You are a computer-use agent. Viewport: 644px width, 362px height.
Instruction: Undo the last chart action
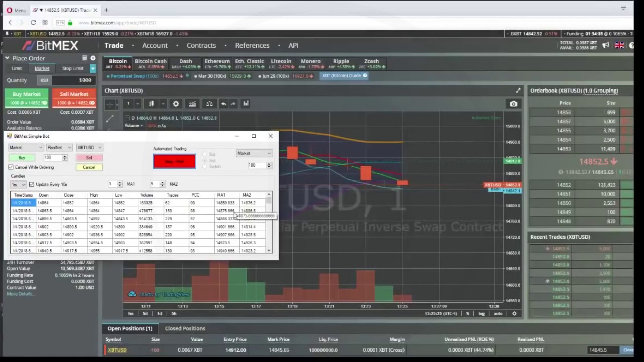(x=223, y=104)
